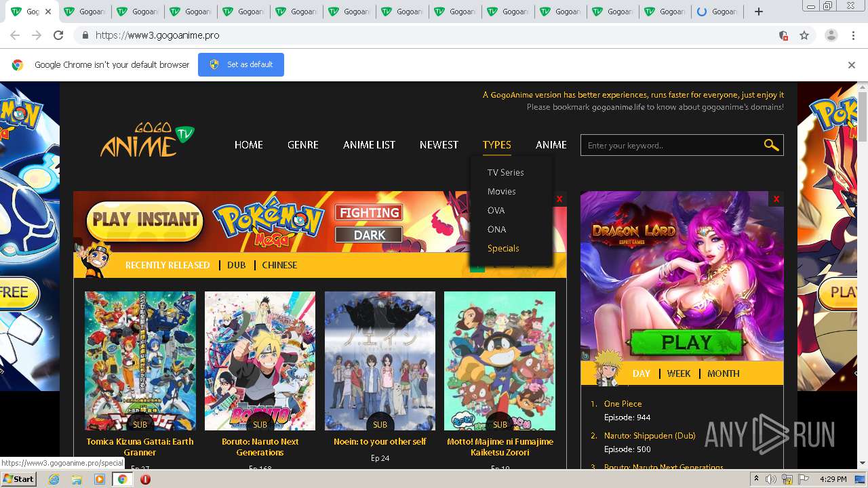Click the taskbar clock showing 4:29 PM
This screenshot has width=868, height=488.
click(833, 479)
